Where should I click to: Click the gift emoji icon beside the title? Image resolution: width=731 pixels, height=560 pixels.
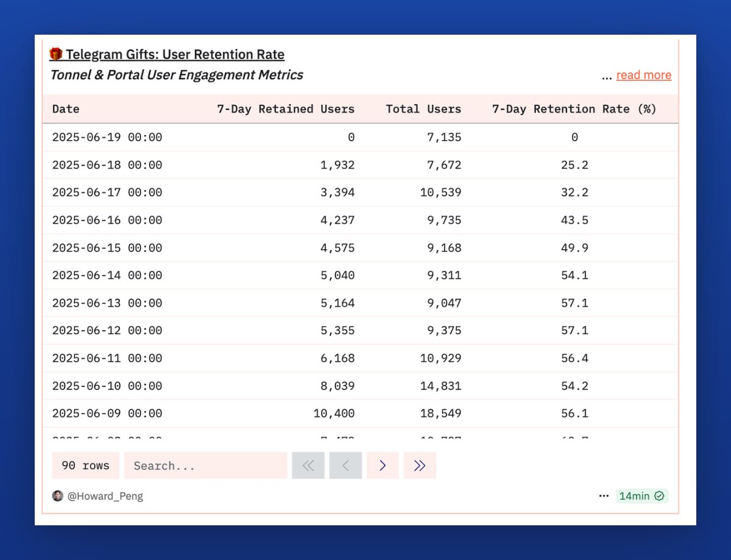coord(56,54)
